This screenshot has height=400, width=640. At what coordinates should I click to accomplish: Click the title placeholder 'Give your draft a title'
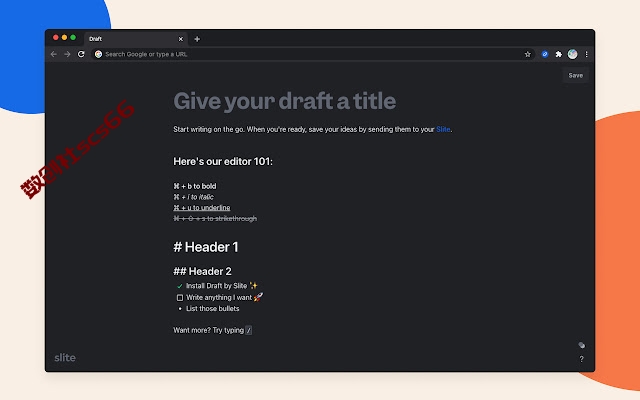(284, 101)
